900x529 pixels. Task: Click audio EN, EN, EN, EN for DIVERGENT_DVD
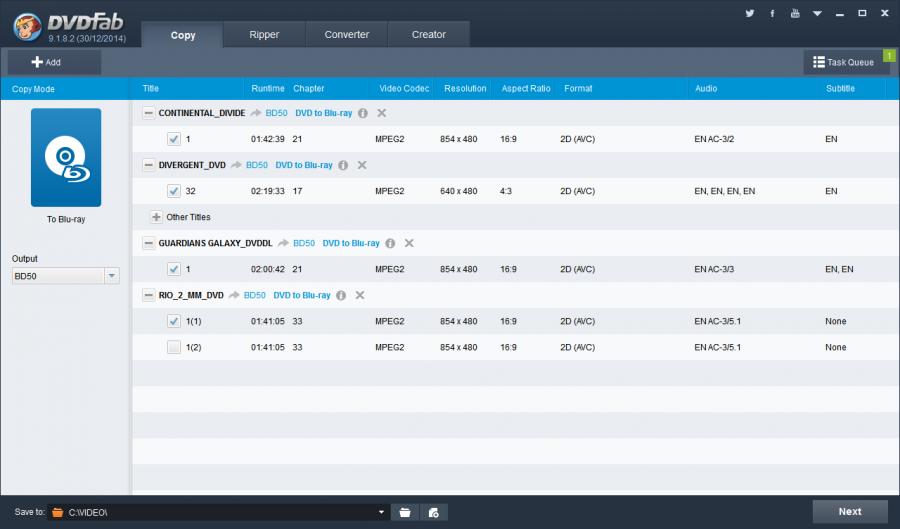[724, 191]
